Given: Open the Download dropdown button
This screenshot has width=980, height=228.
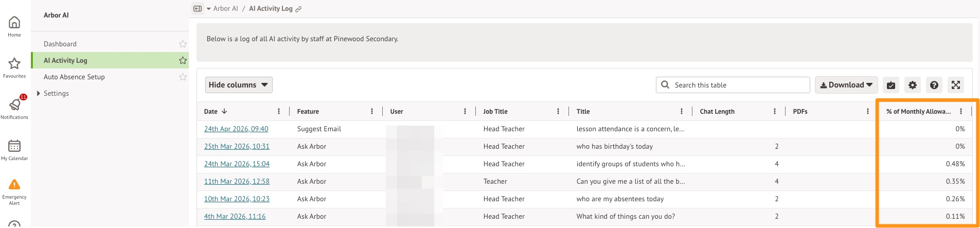Looking at the screenshot, I should coord(846,85).
